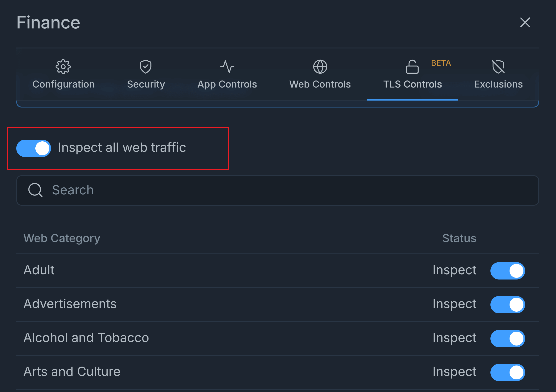Click the App Controls activity icon

227,67
